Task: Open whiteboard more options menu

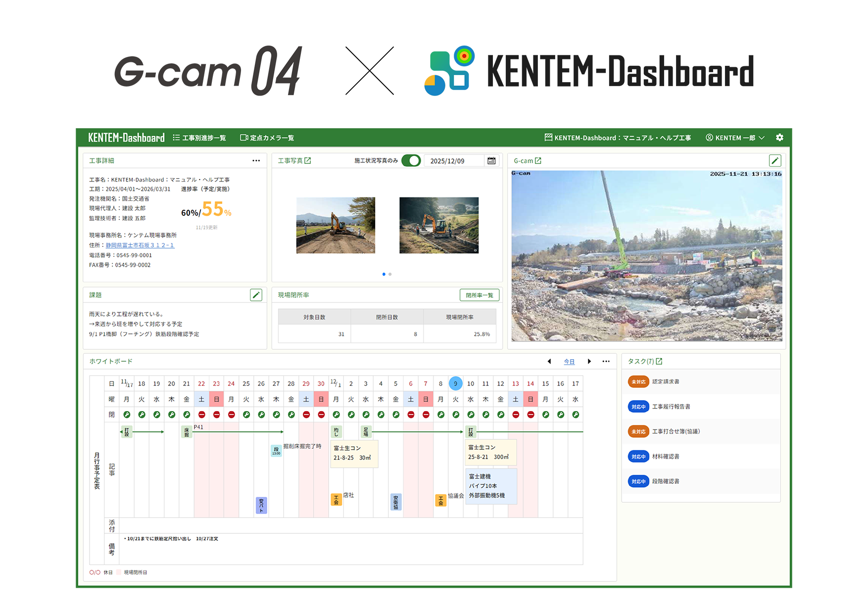Action: point(606,362)
